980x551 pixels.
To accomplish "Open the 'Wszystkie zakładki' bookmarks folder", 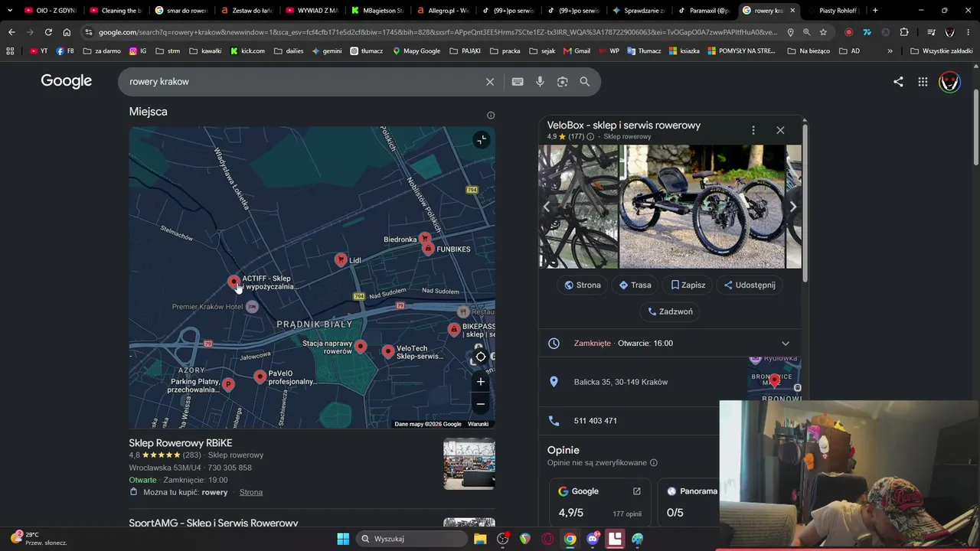I will (942, 51).
